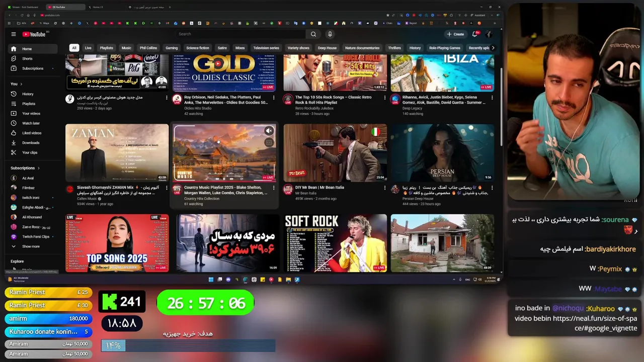The image size is (644, 362).
Task: Select the Nature documentaries filter chip
Action: pyautogui.click(x=362, y=48)
